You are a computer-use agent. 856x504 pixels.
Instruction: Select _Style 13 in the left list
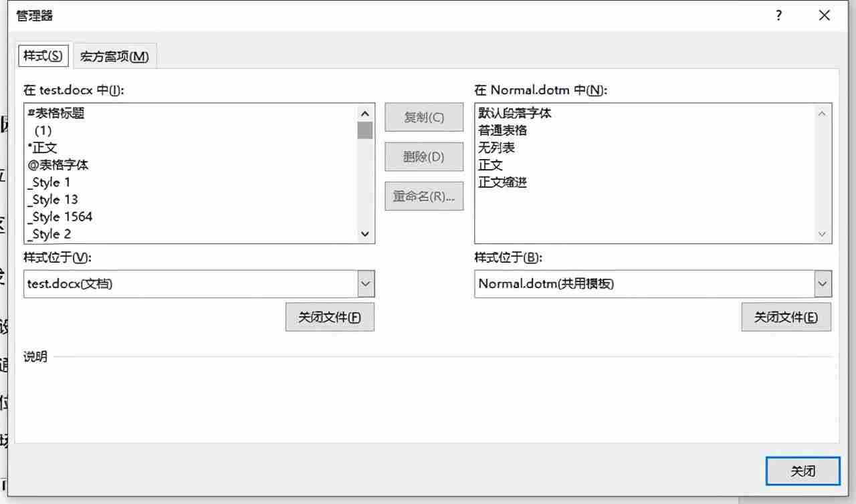(x=52, y=199)
